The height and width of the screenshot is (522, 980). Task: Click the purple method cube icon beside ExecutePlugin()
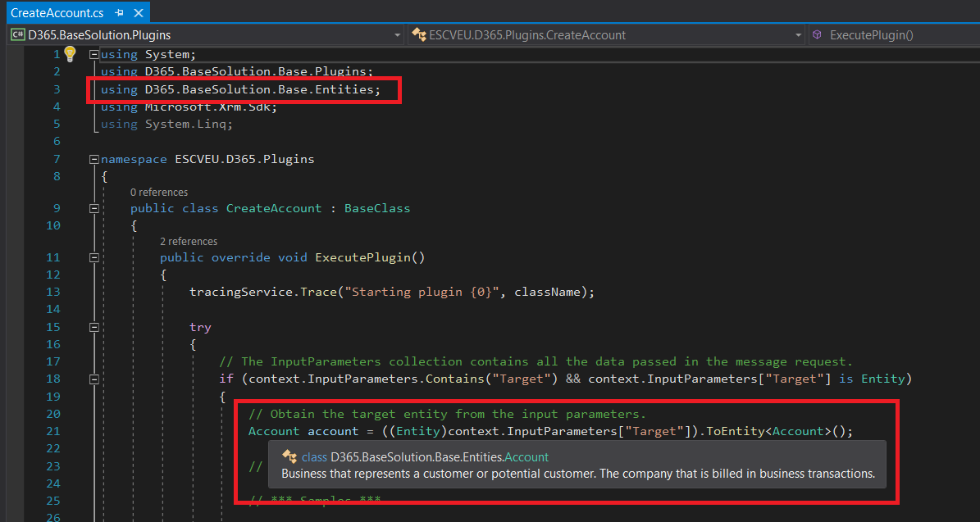[817, 35]
